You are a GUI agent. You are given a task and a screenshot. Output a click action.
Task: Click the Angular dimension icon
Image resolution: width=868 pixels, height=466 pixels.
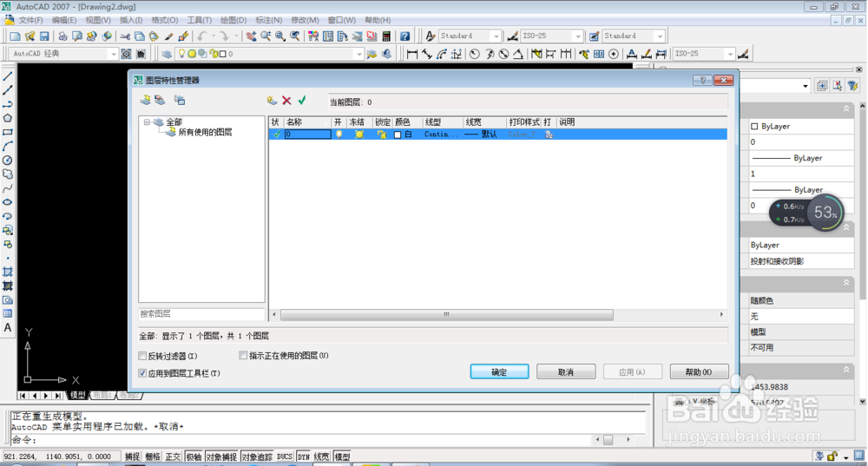click(518, 54)
